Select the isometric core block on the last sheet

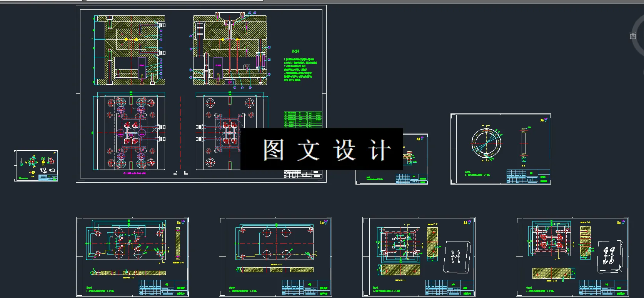[611, 257]
